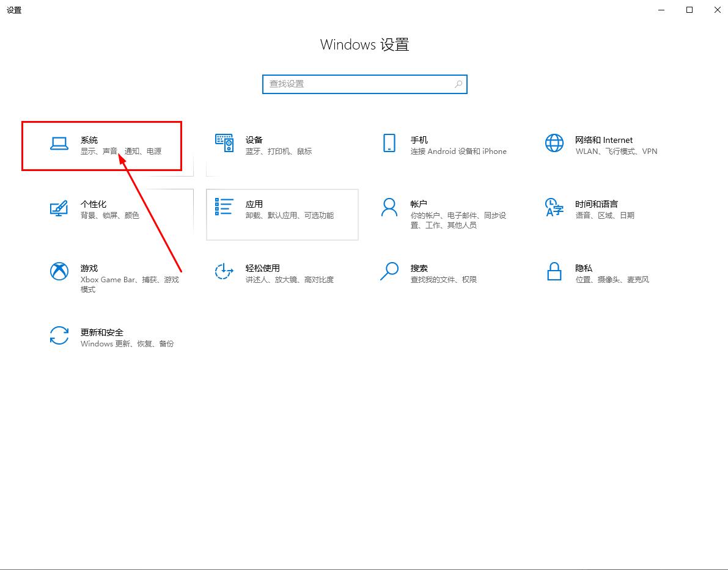This screenshot has width=728, height=570.
Task: Go to 手机 settings heading
Action: [x=419, y=140]
